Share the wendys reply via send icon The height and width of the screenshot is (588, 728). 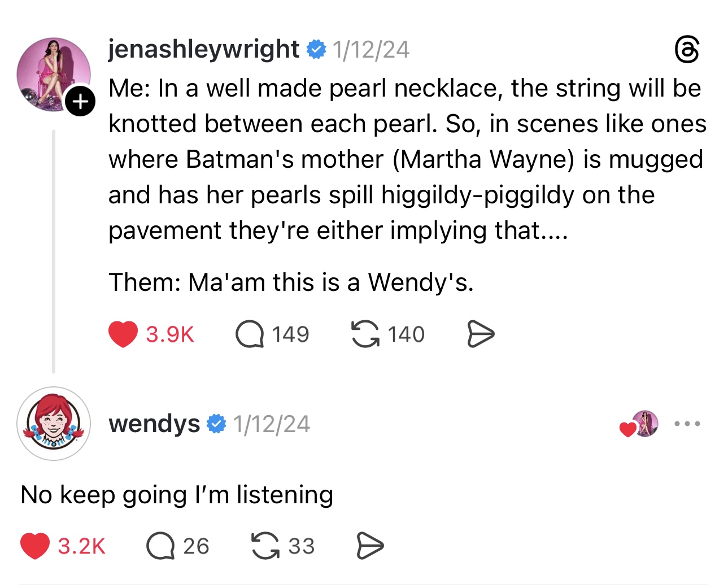point(370,546)
